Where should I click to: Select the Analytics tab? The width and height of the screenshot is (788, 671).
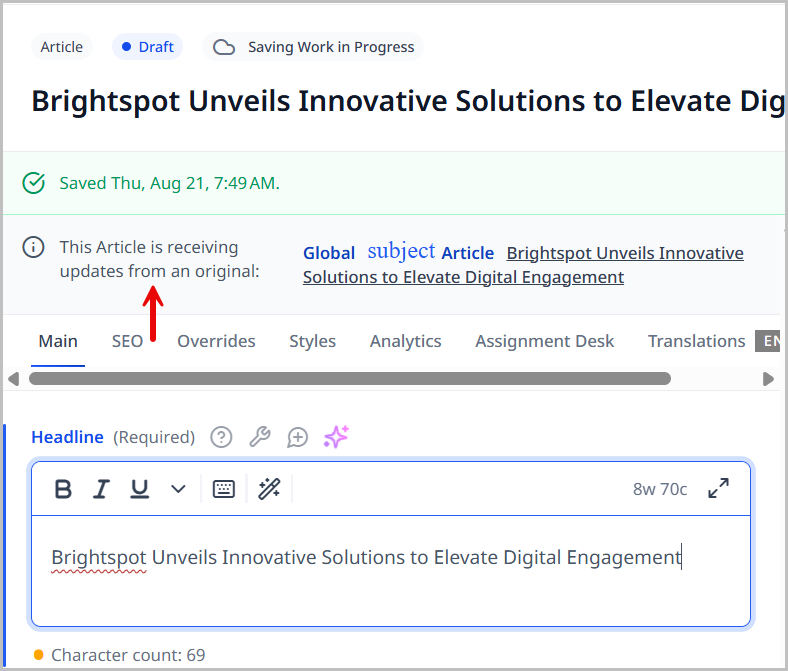[405, 341]
